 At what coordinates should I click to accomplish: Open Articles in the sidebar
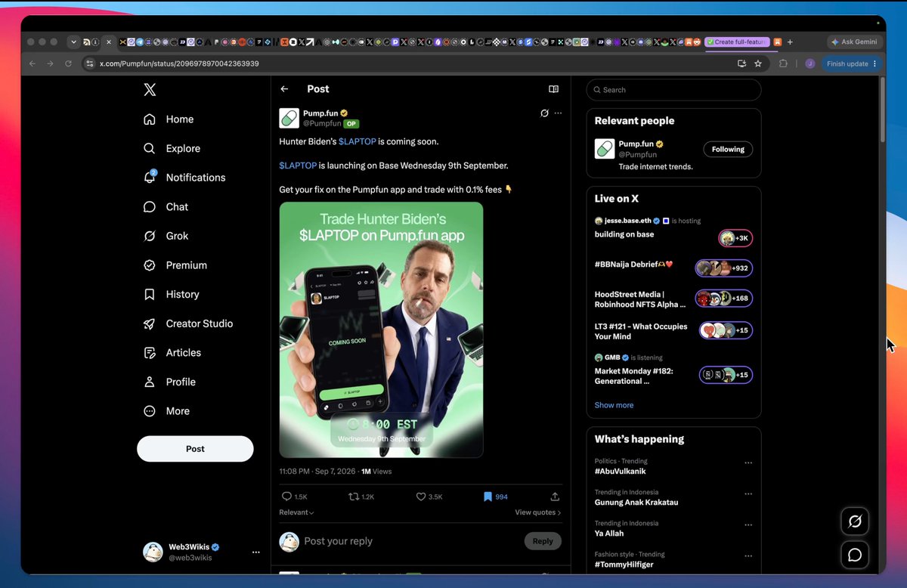click(x=172, y=352)
